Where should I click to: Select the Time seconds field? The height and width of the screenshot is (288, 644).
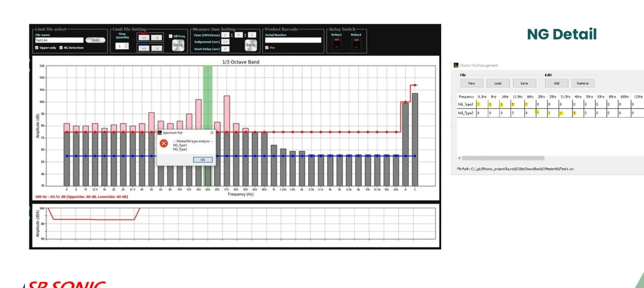pos(239,35)
